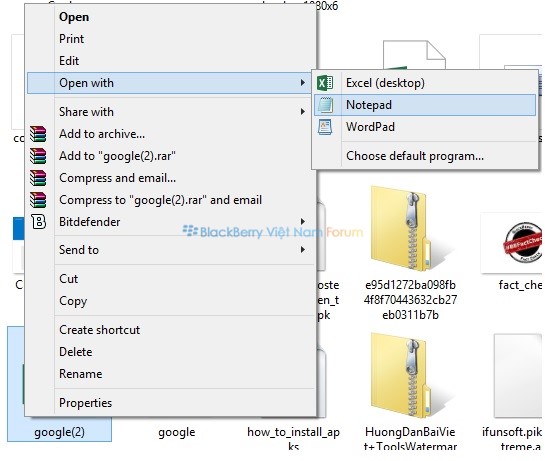
Task: Expand the Share with submenu arrow
Action: (303, 112)
